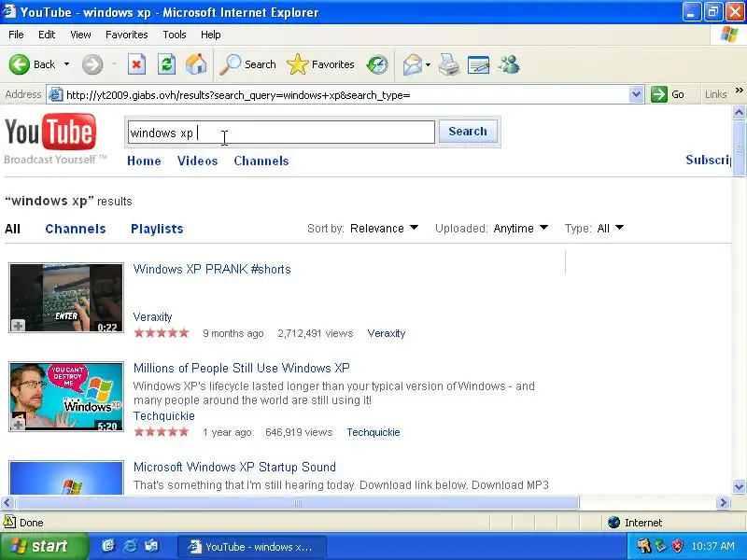Open the Type All dropdown
747x560 pixels.
(611, 229)
